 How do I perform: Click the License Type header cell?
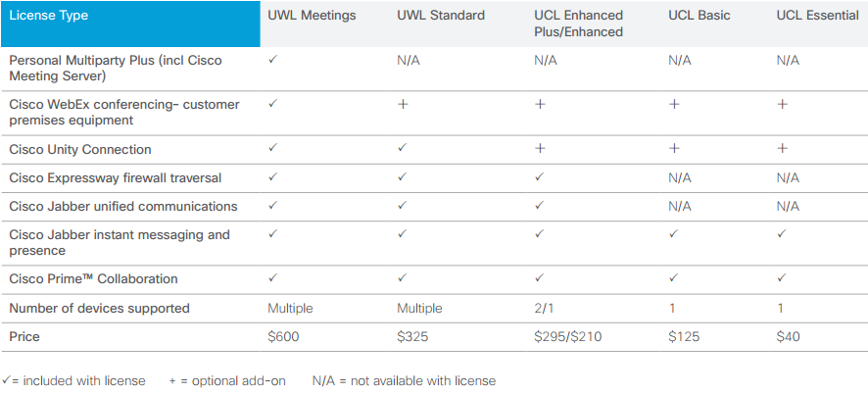click(x=130, y=24)
